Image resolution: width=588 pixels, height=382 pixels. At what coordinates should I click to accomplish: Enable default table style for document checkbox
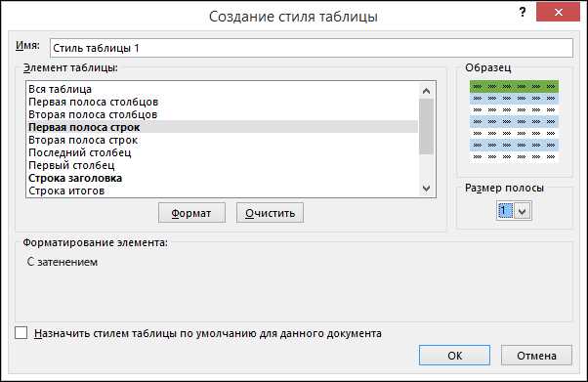21,333
